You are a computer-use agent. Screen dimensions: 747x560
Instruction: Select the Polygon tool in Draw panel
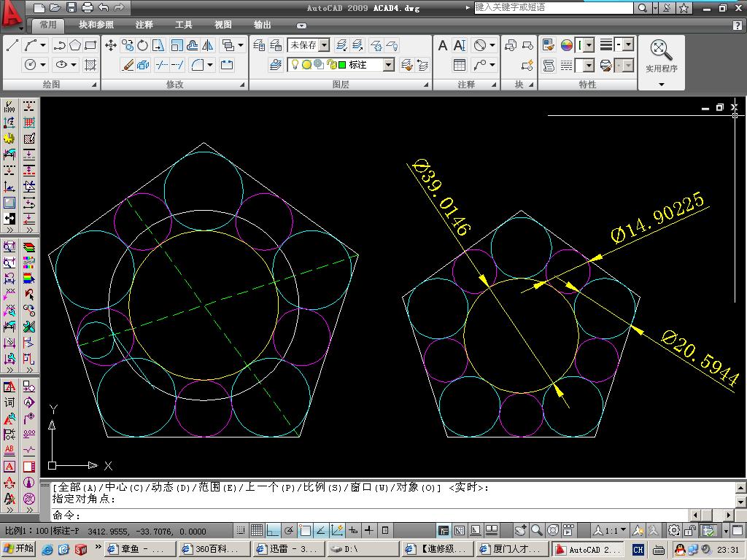pos(75,46)
